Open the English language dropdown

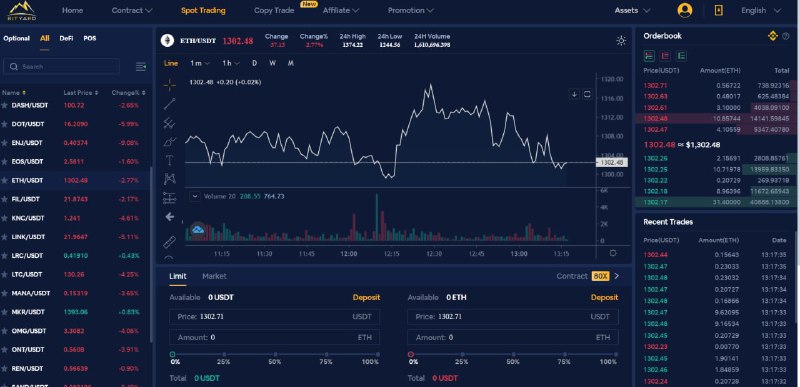point(761,10)
